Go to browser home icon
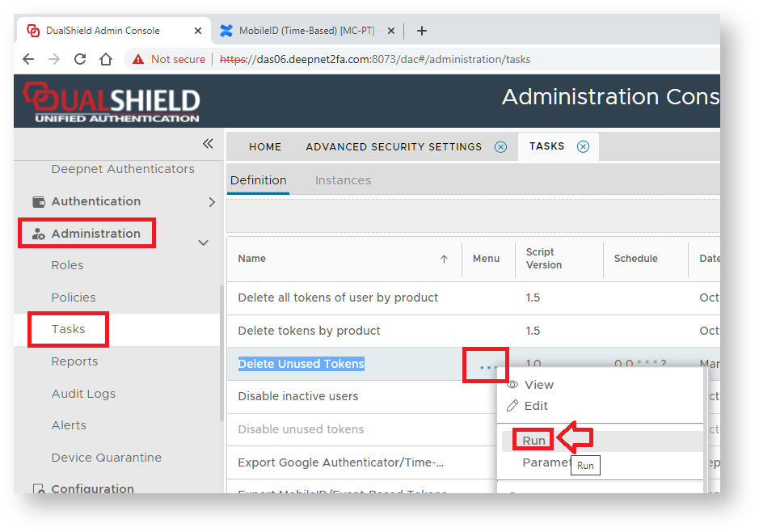The width and height of the screenshot is (759, 532). tap(106, 59)
